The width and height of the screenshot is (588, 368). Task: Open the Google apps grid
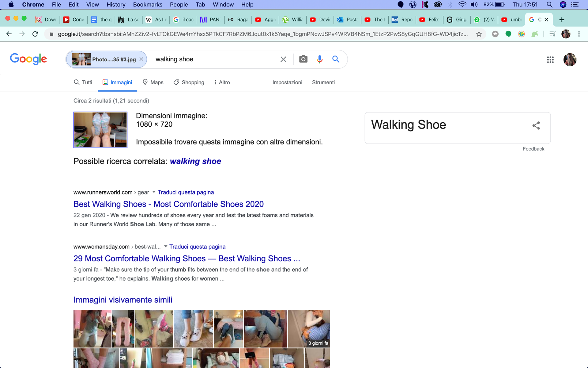[x=550, y=60]
